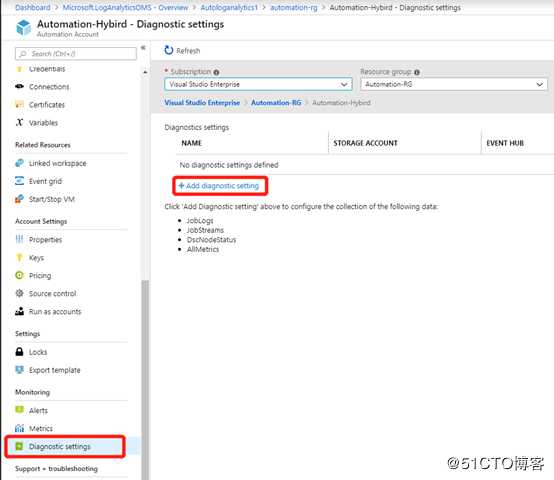Click the EVENT HUB column header
Screen dimensions: 554x480
tap(505, 143)
